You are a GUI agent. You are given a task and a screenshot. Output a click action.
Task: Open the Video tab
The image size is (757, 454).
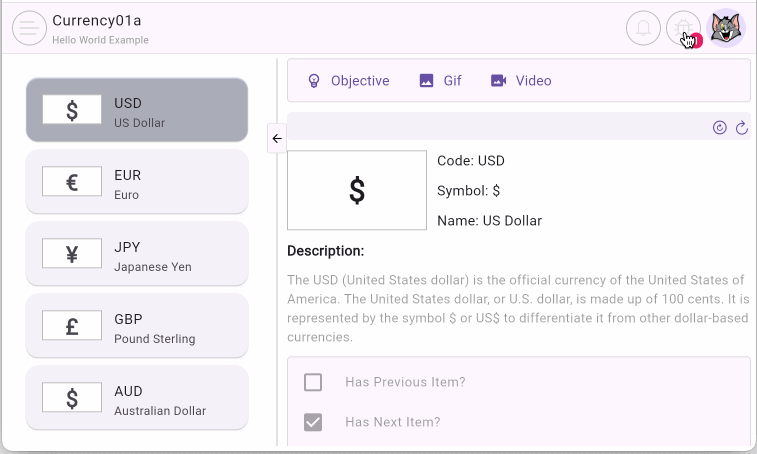[521, 81]
